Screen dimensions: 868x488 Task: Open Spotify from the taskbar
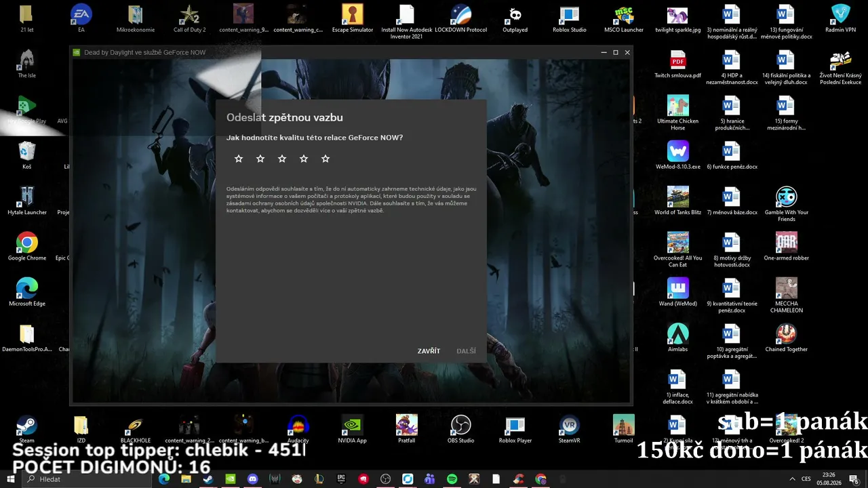point(452,479)
